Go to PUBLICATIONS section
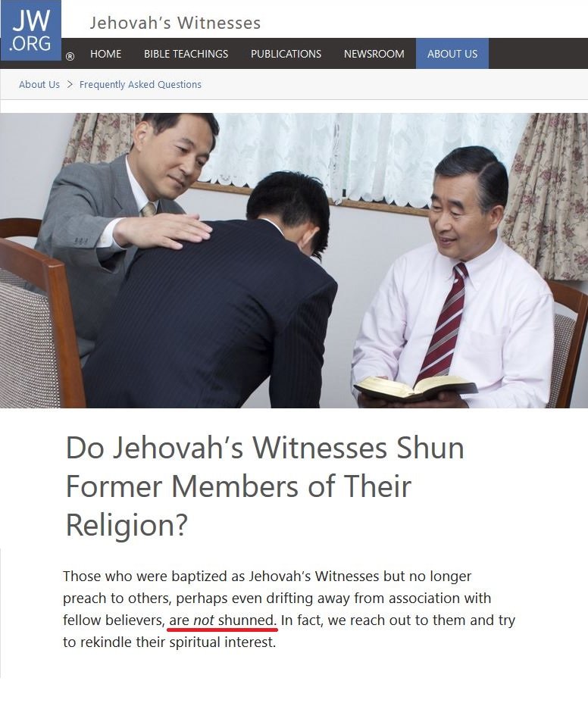The width and height of the screenshot is (588, 722). [286, 54]
